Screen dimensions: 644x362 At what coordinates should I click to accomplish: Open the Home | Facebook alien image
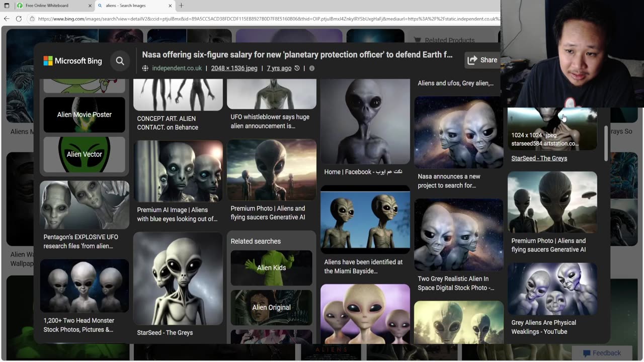pos(365,122)
